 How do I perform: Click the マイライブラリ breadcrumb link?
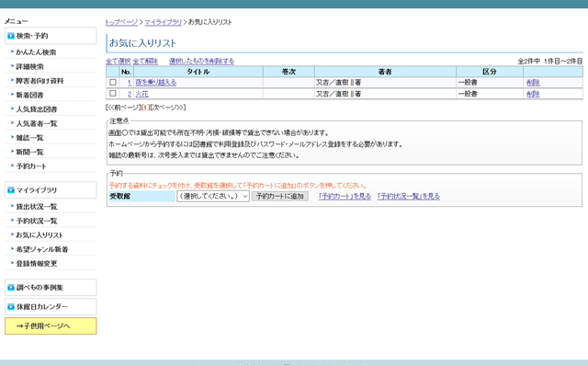[x=164, y=22]
